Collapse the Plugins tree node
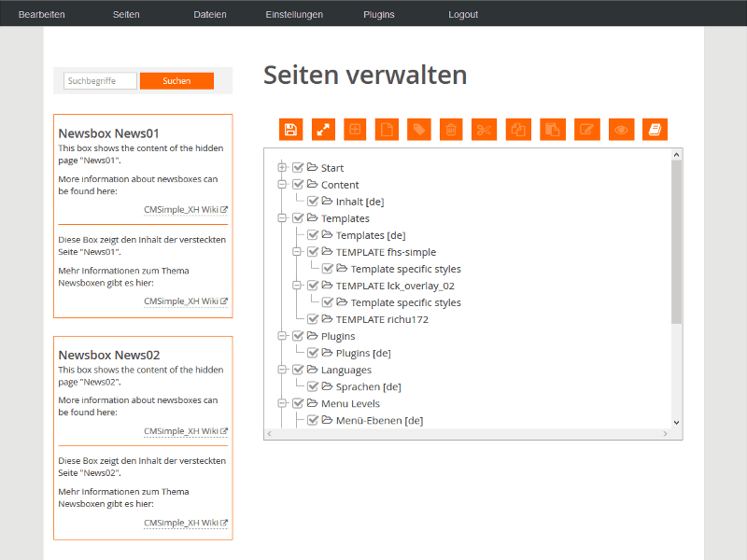 [282, 336]
